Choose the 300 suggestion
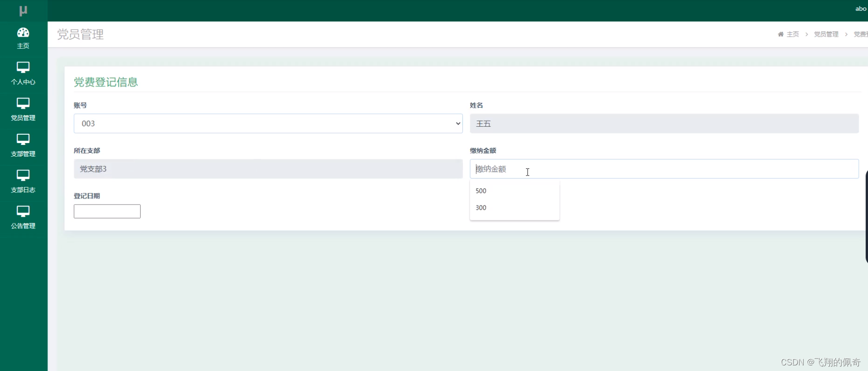The image size is (868, 371). click(515, 207)
